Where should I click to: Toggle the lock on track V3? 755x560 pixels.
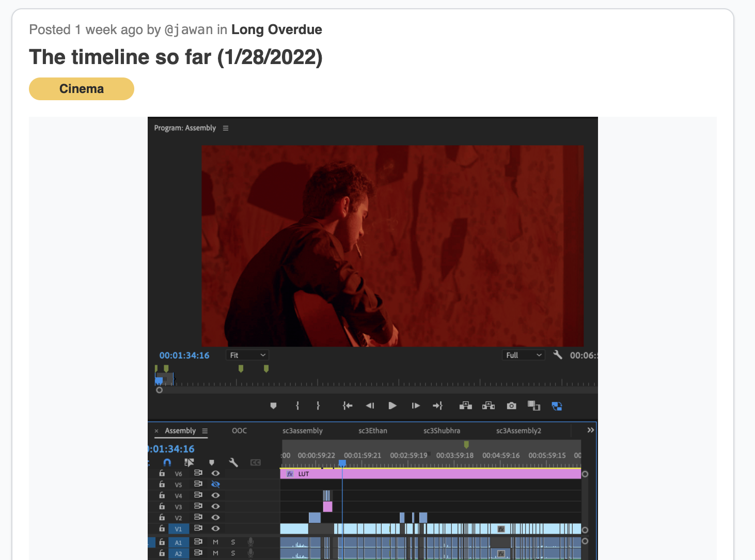click(x=162, y=506)
